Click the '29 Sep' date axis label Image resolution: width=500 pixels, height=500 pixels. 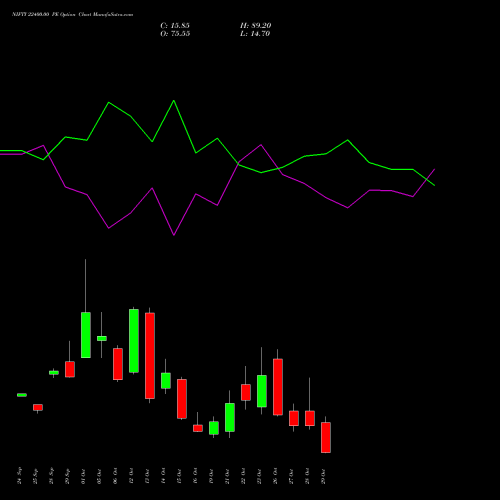[x=67, y=476]
